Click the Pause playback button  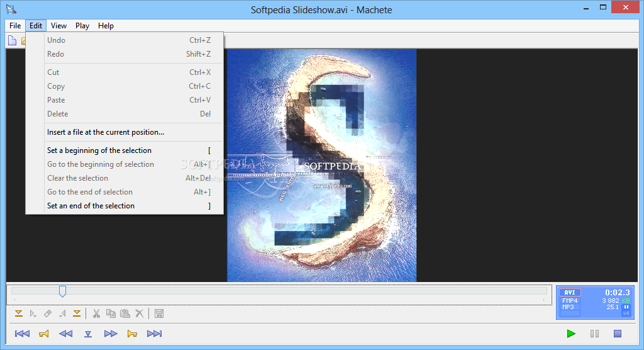coord(594,334)
